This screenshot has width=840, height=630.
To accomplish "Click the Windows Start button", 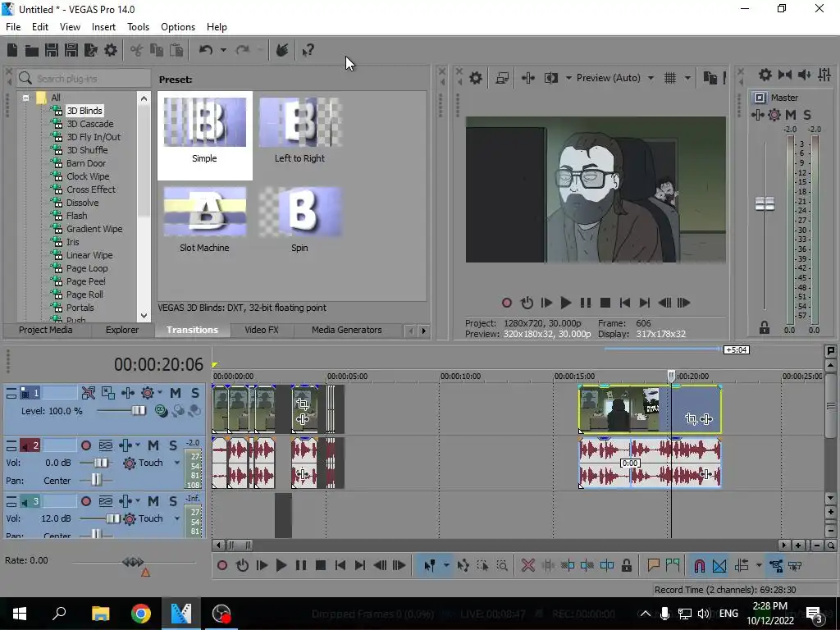I will 20,614.
